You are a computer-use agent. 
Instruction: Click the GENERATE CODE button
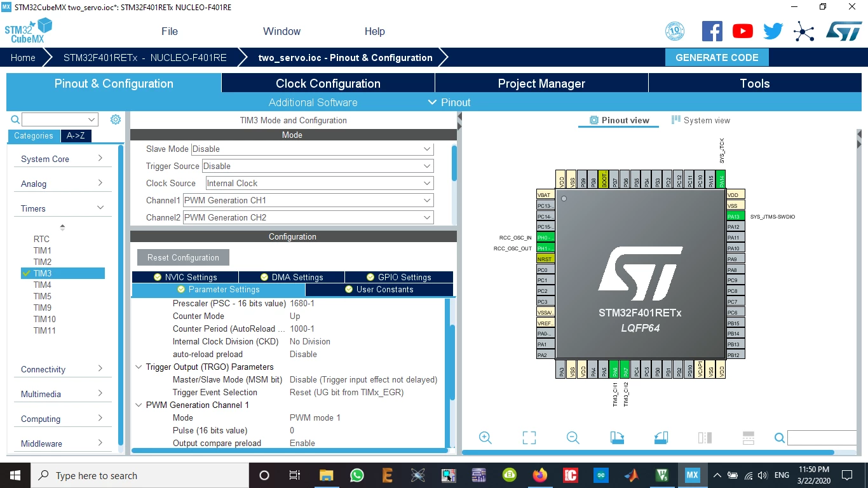coord(717,57)
